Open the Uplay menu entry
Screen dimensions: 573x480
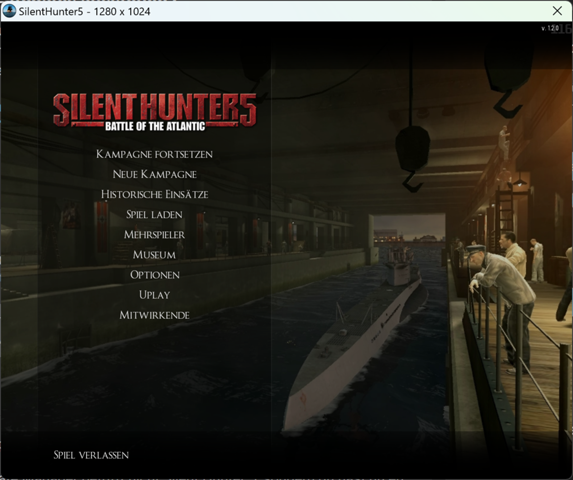(x=155, y=295)
